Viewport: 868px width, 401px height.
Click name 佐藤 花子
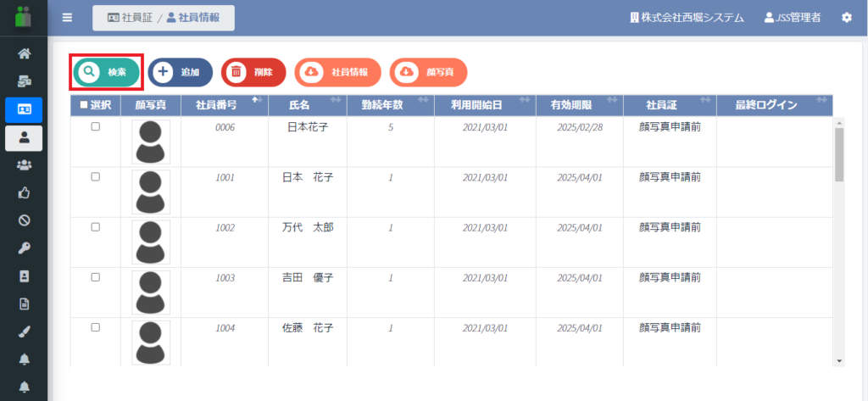pos(307,328)
